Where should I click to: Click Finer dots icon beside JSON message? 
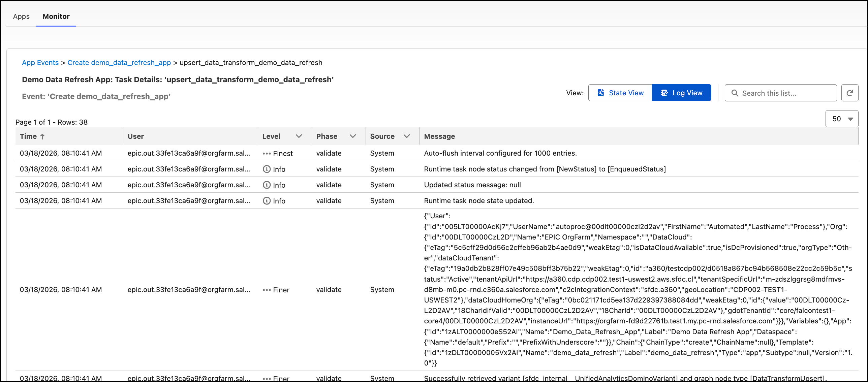pyautogui.click(x=267, y=290)
